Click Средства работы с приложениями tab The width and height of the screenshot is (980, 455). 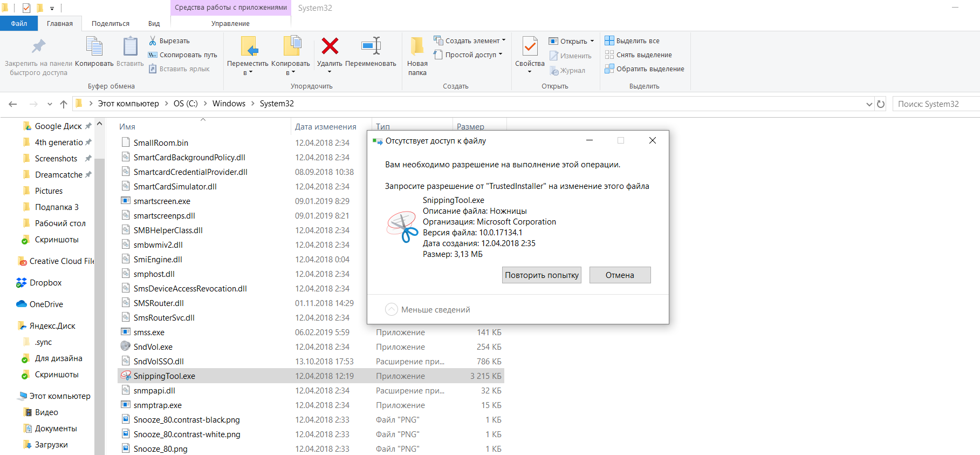(x=231, y=8)
